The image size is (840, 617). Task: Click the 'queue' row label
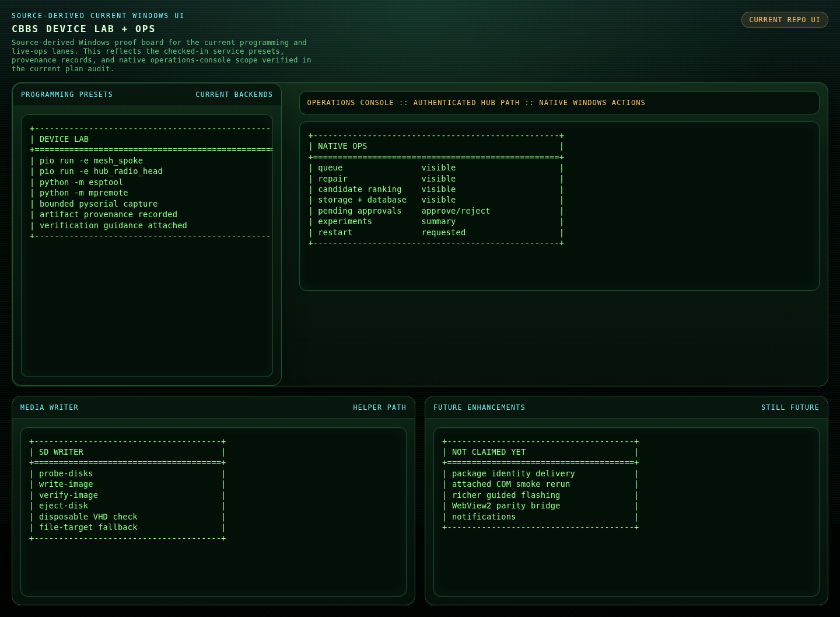click(x=330, y=168)
